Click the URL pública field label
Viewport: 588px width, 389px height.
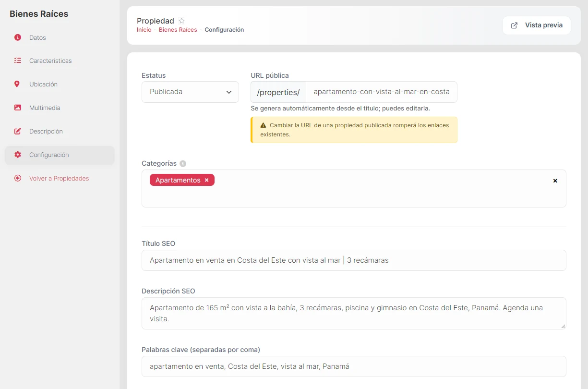point(270,75)
